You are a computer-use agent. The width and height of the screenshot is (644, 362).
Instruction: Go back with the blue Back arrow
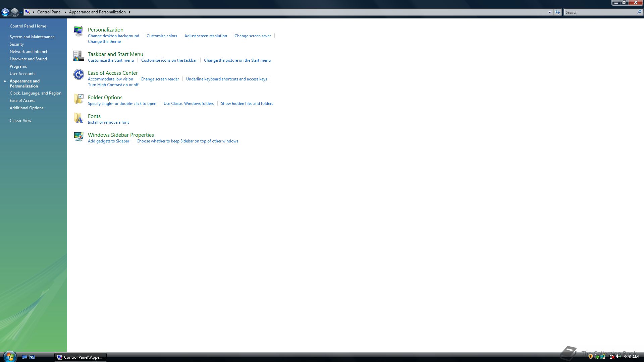click(x=5, y=12)
